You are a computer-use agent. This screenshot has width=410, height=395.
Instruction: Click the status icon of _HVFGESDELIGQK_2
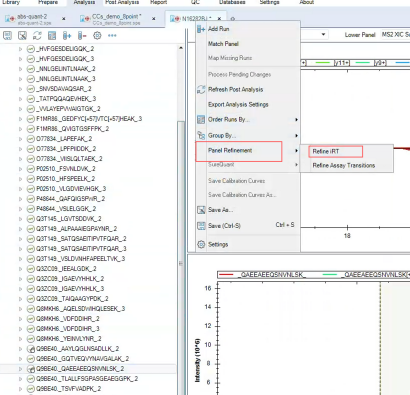[31, 49]
